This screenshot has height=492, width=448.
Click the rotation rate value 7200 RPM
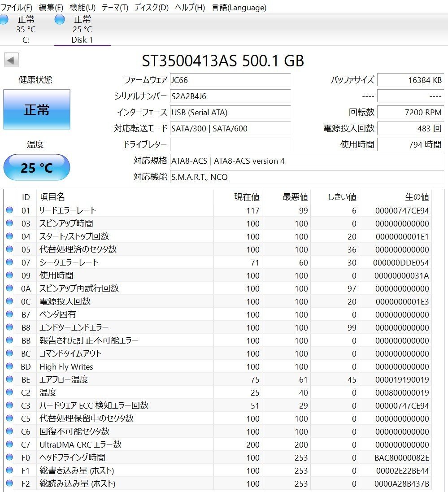(x=410, y=112)
